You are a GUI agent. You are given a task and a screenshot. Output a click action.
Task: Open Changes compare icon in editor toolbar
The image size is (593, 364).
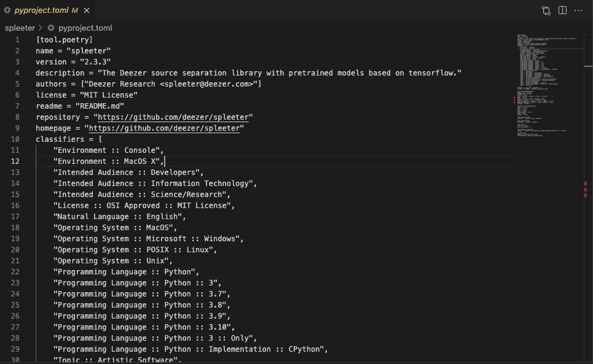546,10
